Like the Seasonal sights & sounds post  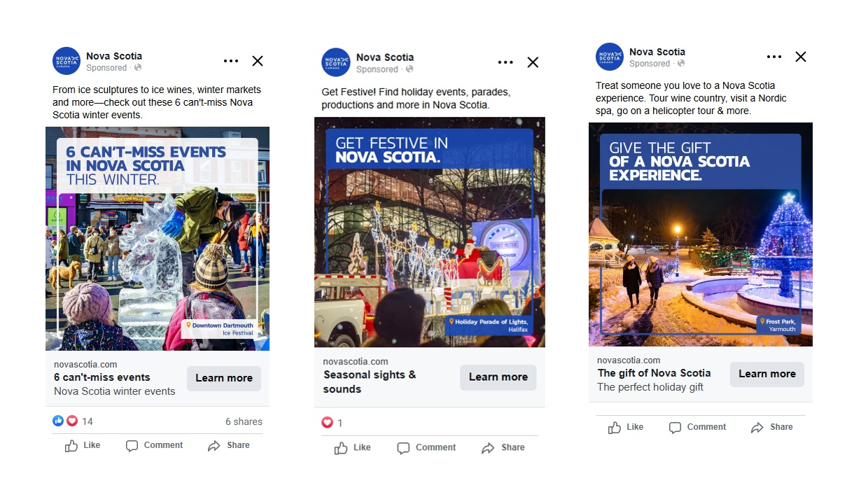[352, 447]
